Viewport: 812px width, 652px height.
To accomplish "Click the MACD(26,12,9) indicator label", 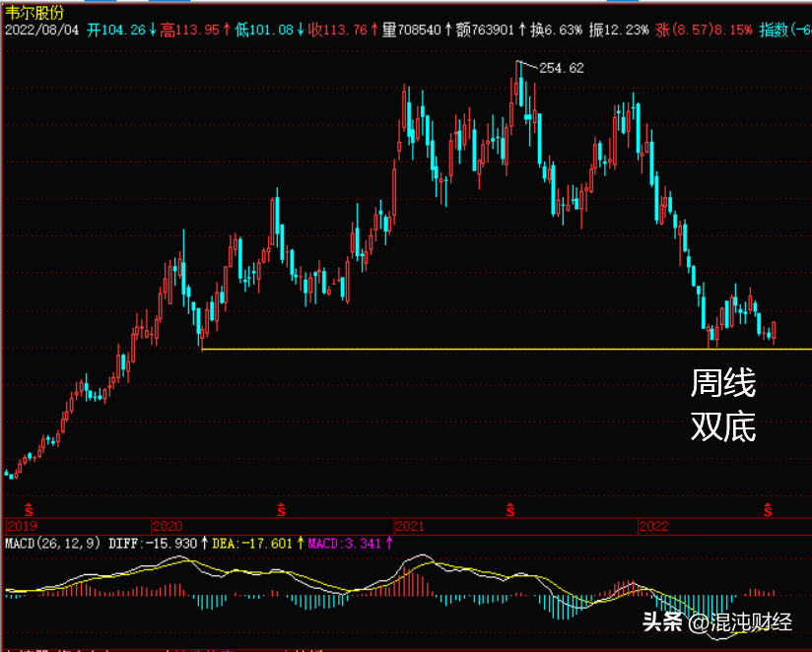I will (53, 544).
